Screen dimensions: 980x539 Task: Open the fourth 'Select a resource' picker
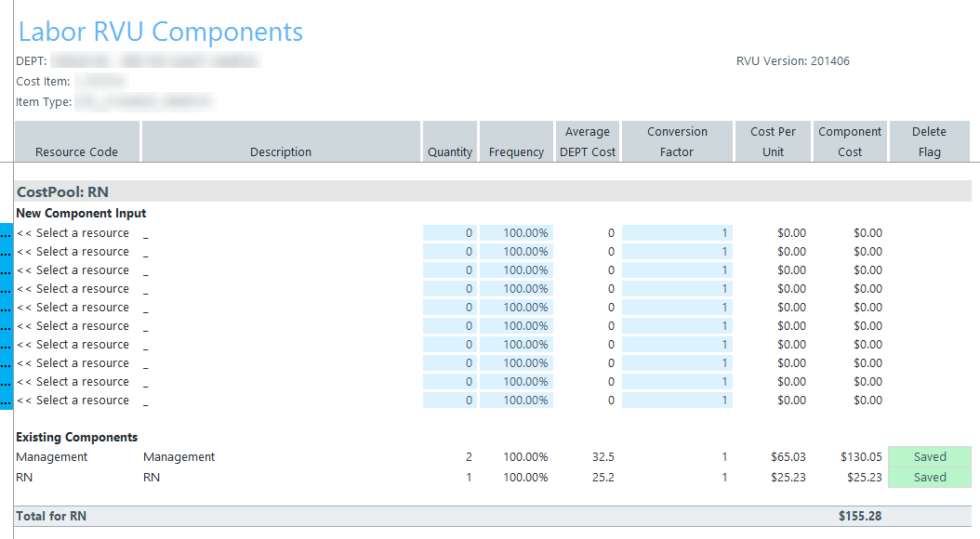[x=73, y=289]
